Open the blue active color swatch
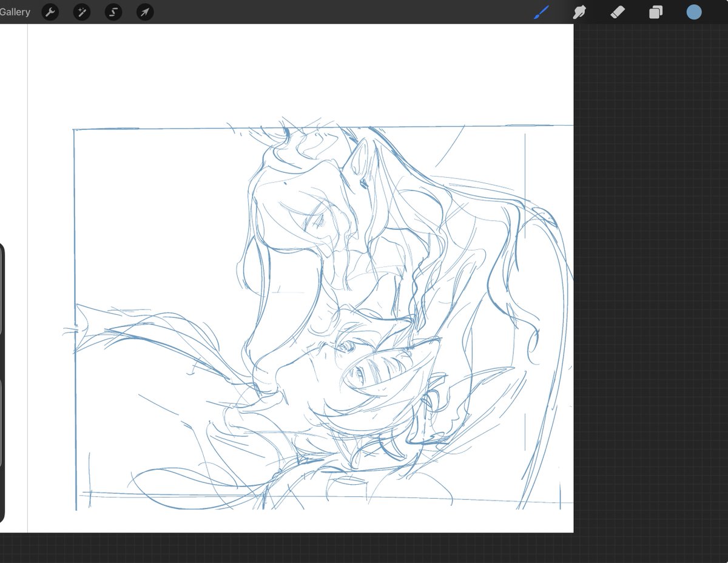The image size is (728, 563). click(x=694, y=12)
